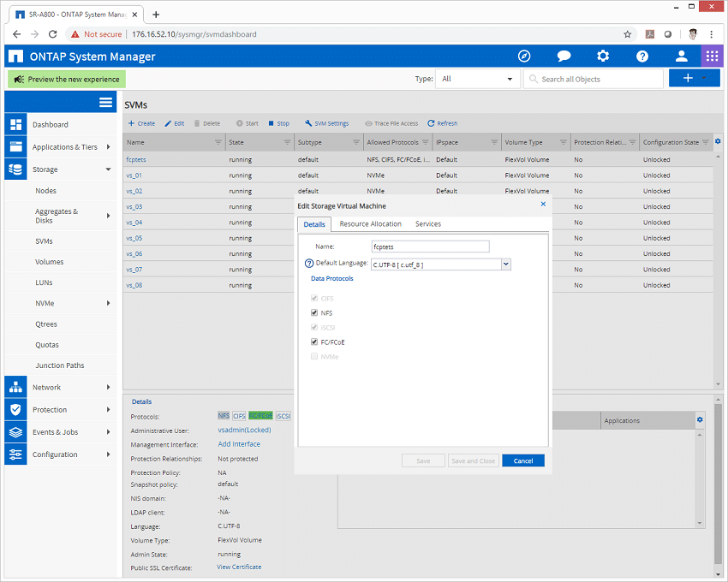Expand Applications & Tiers submenu
The image size is (728, 582).
pyautogui.click(x=108, y=146)
